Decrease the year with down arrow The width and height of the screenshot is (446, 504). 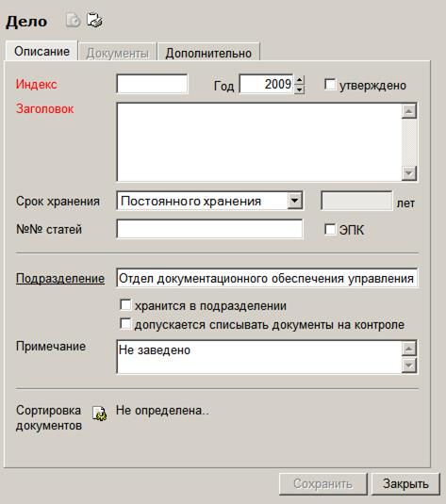coord(299,89)
